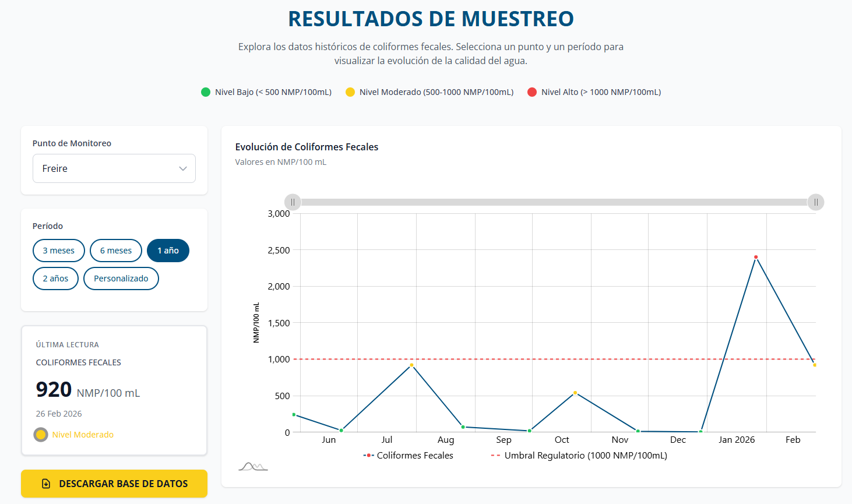Click the chevron arrow in Freire selector
Image resolution: width=852 pixels, height=504 pixels.
click(x=183, y=168)
